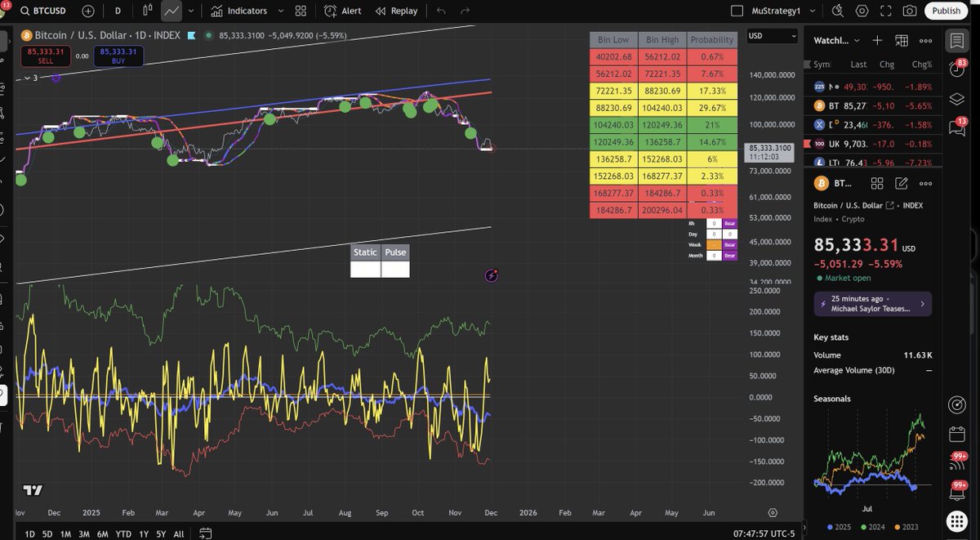Open the D interval selector
980x540 pixels.
pyautogui.click(x=118, y=11)
